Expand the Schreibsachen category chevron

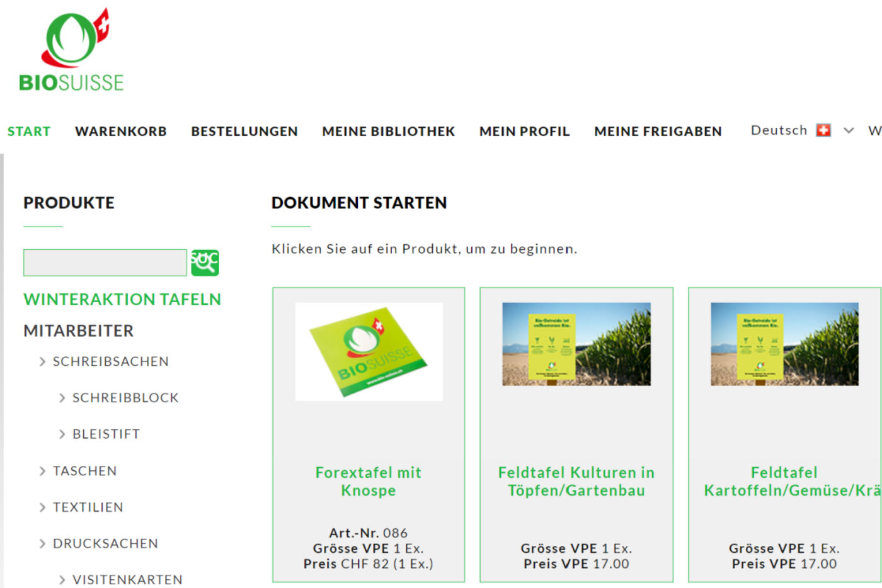42,362
